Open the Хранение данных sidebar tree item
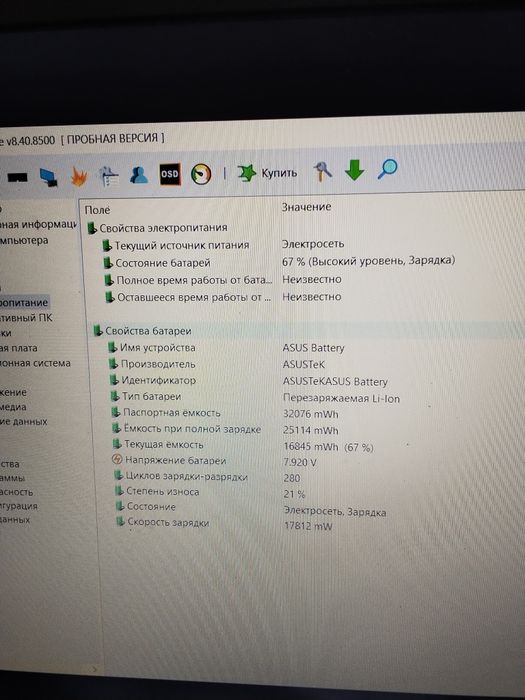525x700 pixels. (x=24, y=421)
